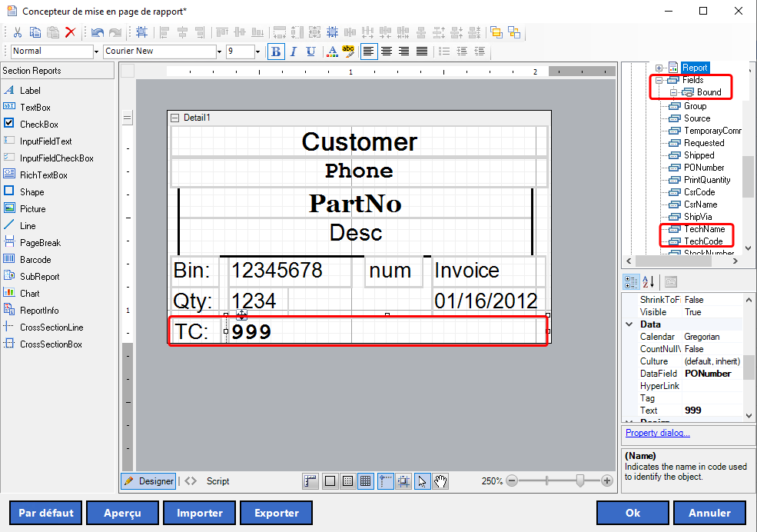Viewport: 757px width, 532px height.
Task: Sort properties alphabetically with A-Z icon
Action: (648, 282)
